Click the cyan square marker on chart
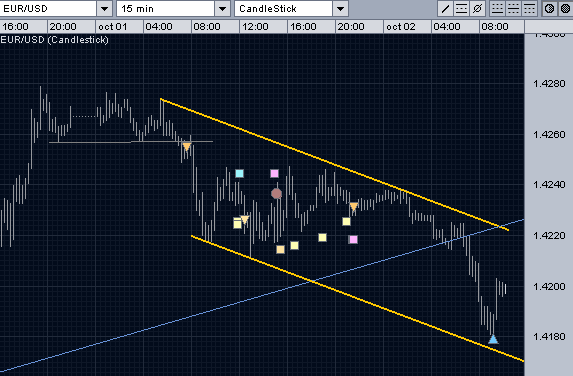The image size is (573, 376). tap(239, 173)
